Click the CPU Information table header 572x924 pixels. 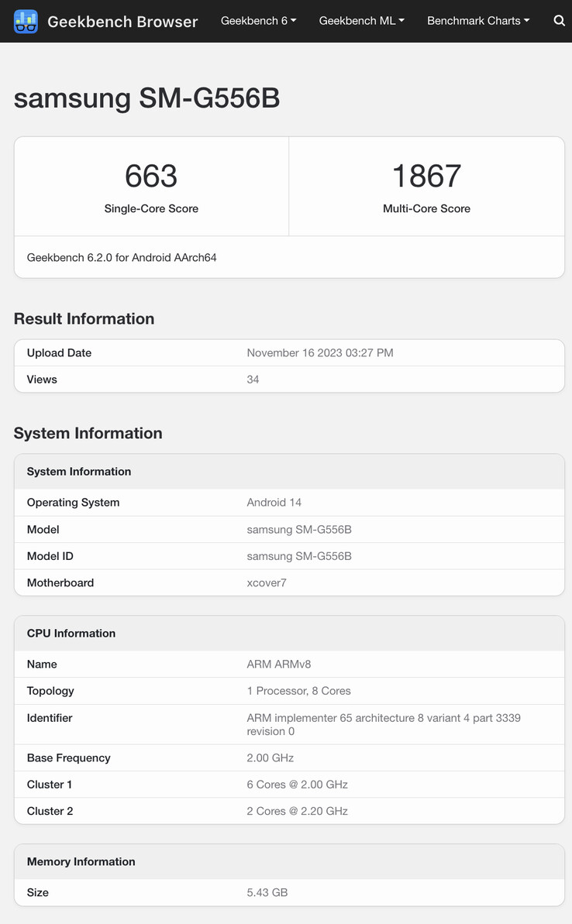(x=71, y=634)
